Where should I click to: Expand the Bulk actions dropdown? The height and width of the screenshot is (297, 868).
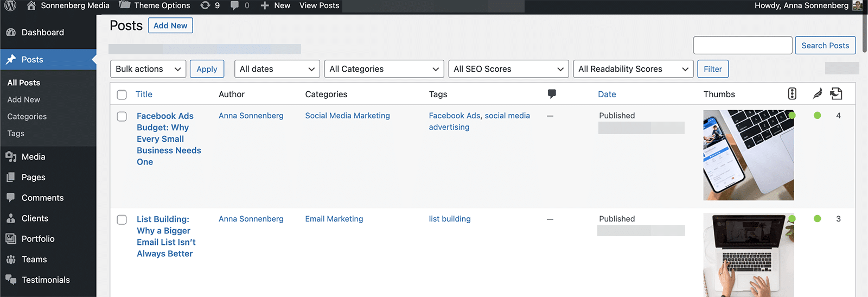click(148, 69)
